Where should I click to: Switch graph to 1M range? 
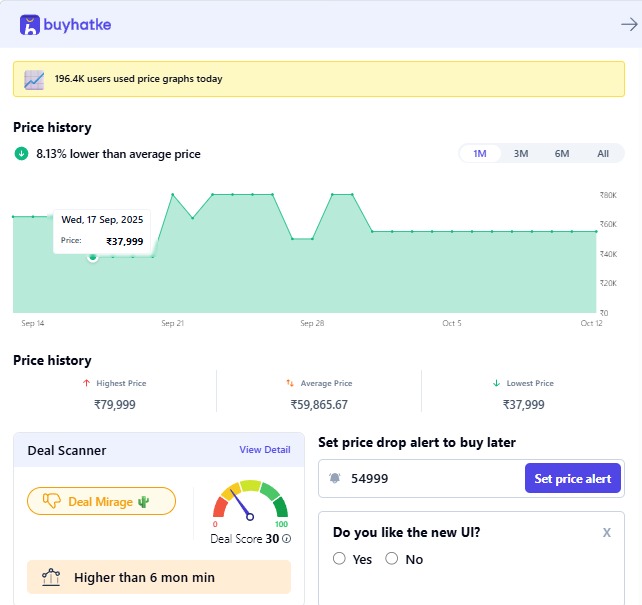(x=480, y=154)
